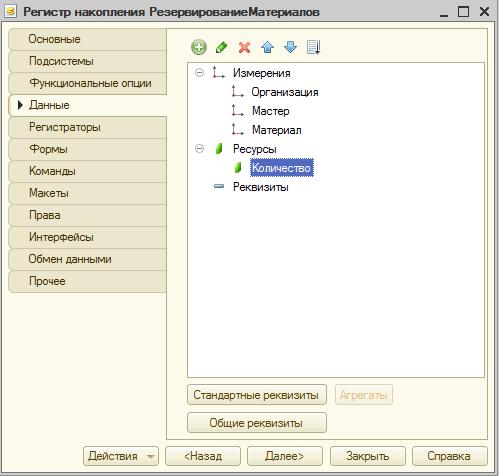
Task: Move item up with blue arrow
Action: pyautogui.click(x=267, y=47)
